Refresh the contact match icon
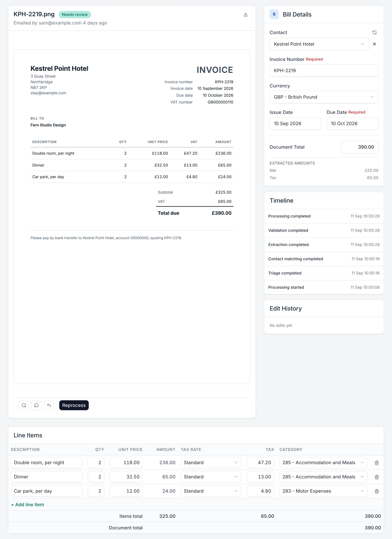The image size is (392, 539). (374, 33)
